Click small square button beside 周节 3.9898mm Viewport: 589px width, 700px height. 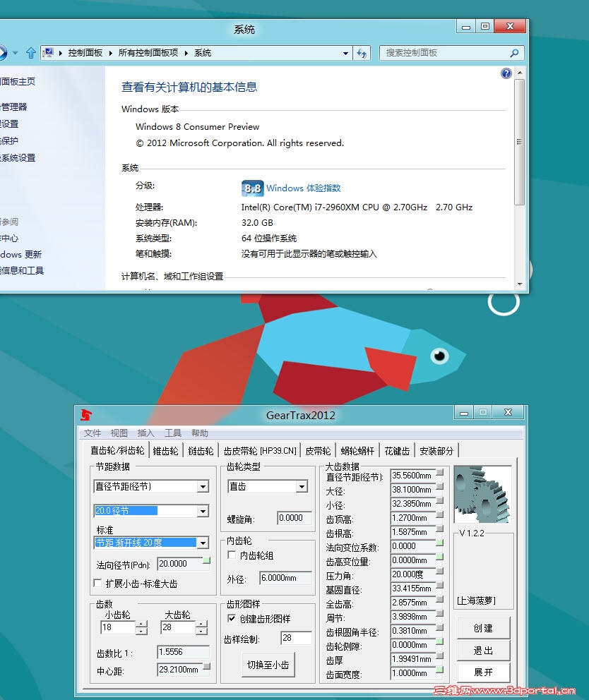click(440, 613)
